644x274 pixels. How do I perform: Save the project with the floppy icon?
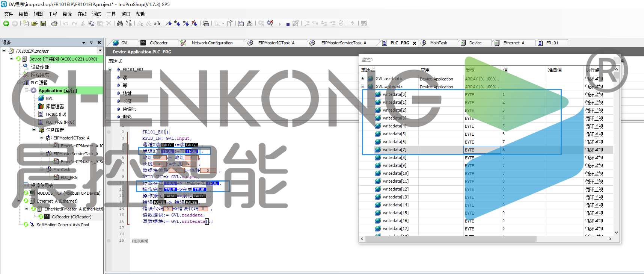click(x=43, y=23)
